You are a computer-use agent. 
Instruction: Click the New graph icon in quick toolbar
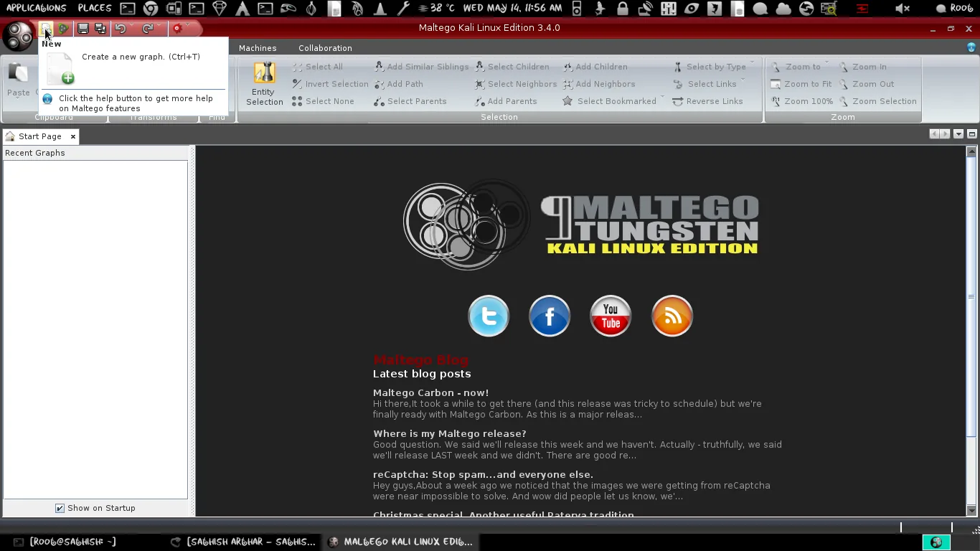tap(46, 28)
